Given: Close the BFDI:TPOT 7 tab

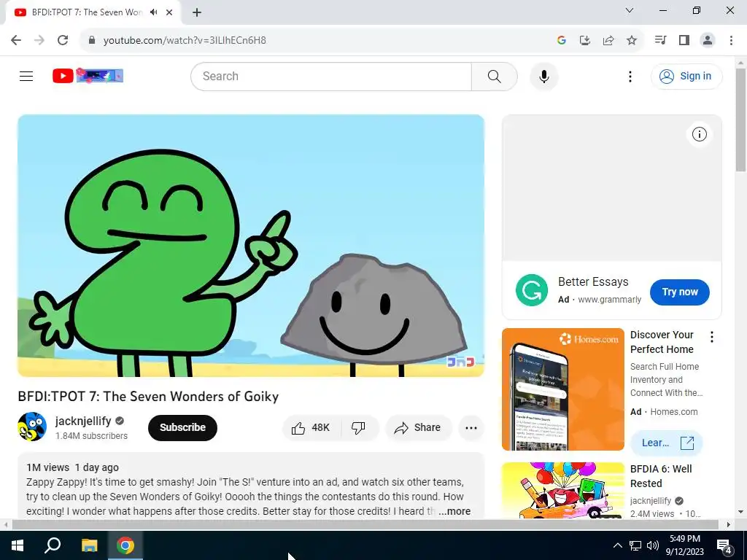Looking at the screenshot, I should [x=169, y=12].
